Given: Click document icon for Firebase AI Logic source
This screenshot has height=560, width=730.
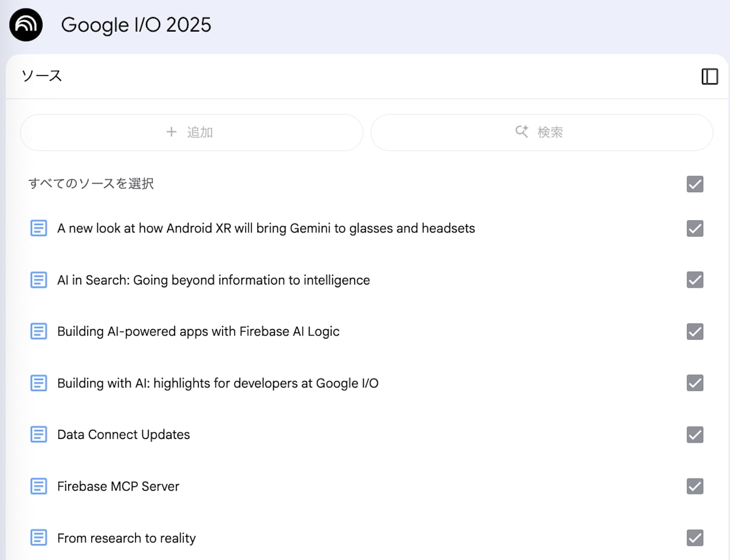Looking at the screenshot, I should (x=38, y=331).
